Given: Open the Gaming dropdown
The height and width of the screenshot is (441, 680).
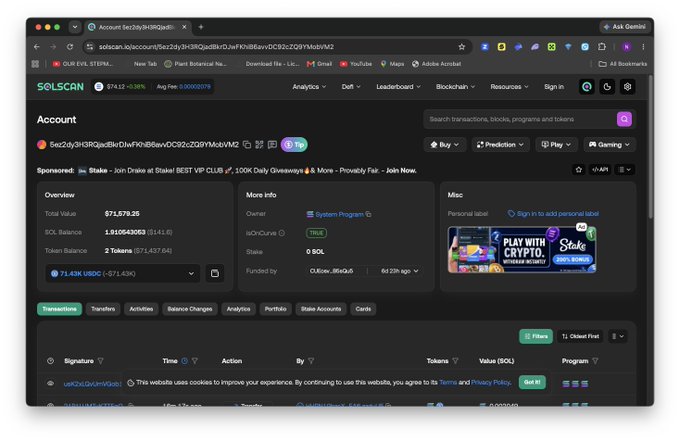Looking at the screenshot, I should (x=609, y=144).
